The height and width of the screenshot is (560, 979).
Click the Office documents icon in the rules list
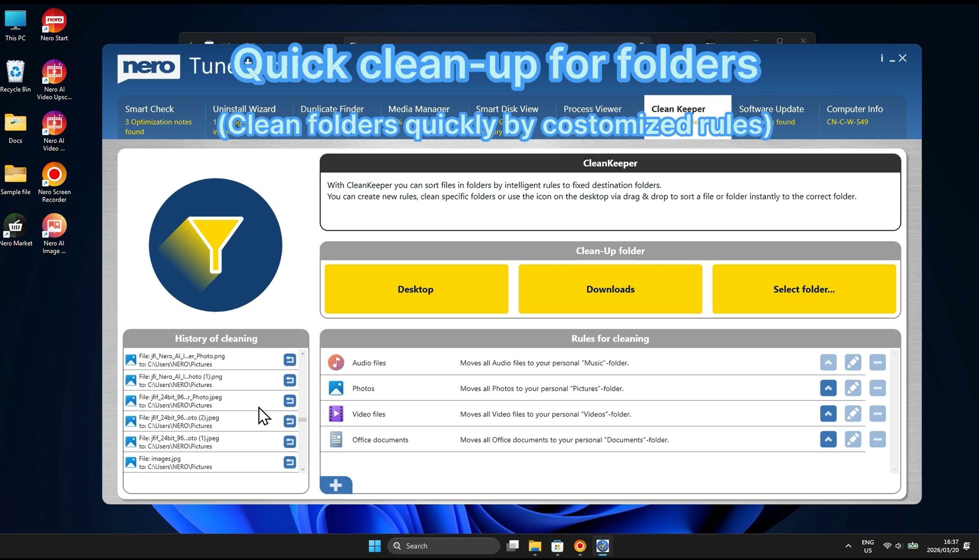[336, 439]
